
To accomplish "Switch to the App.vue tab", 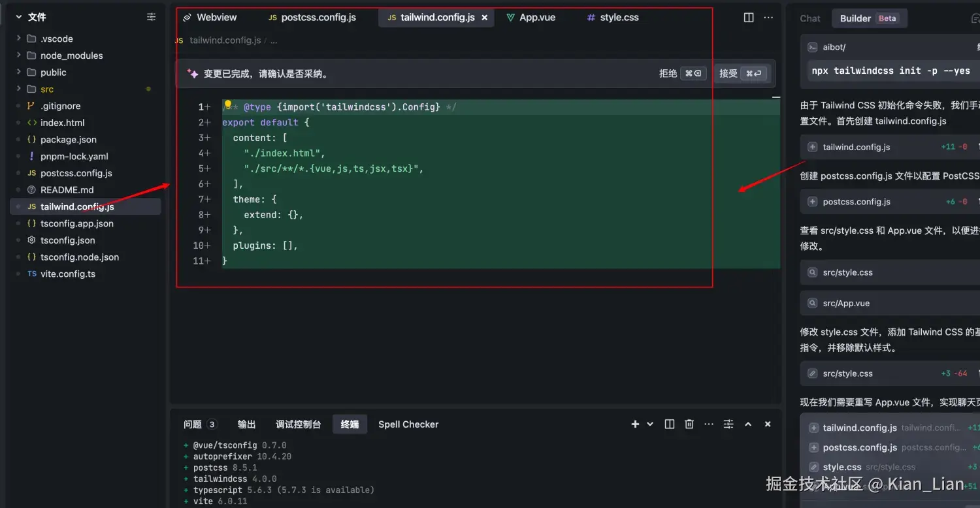I will (531, 18).
